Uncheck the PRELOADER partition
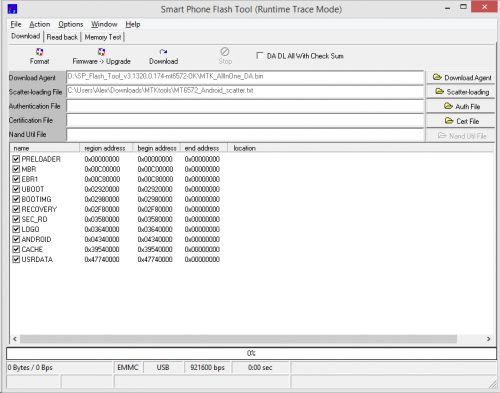This screenshot has width=500, height=393. coord(16,159)
